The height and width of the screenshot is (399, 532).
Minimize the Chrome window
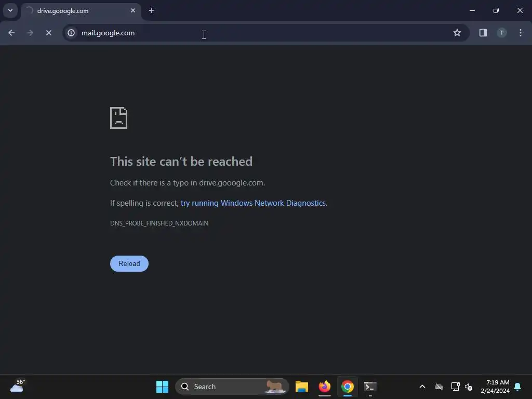click(x=472, y=10)
